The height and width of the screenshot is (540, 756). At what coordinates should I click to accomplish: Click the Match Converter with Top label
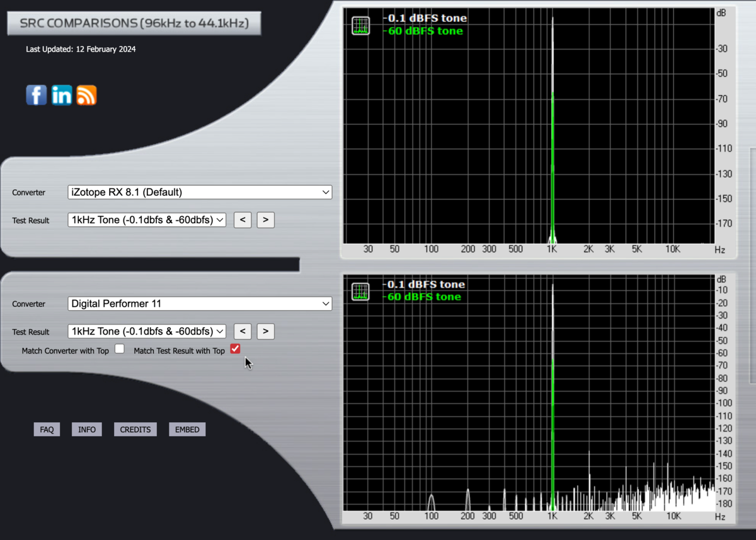(x=66, y=351)
